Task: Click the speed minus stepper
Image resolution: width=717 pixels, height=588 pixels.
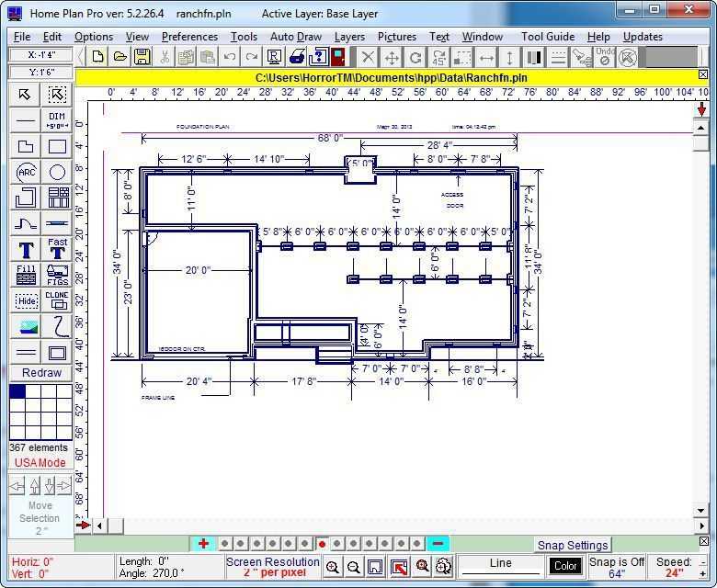Action: 703,561
